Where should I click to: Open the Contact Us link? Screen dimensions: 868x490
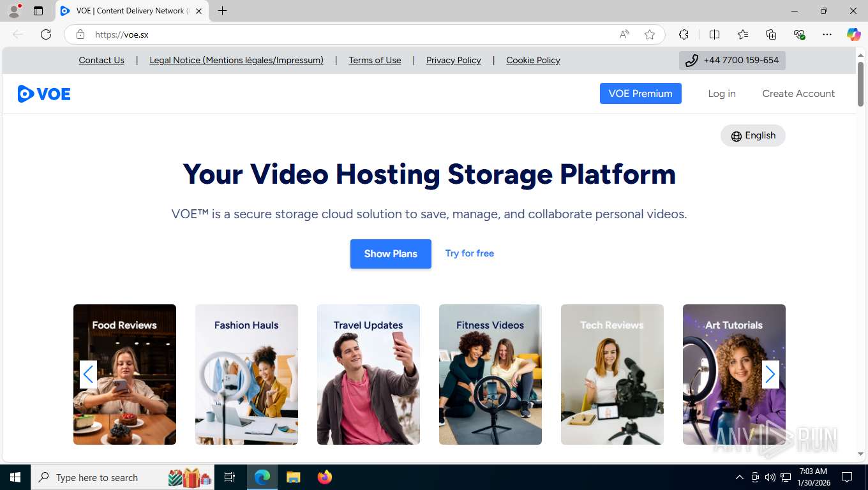pyautogui.click(x=101, y=60)
